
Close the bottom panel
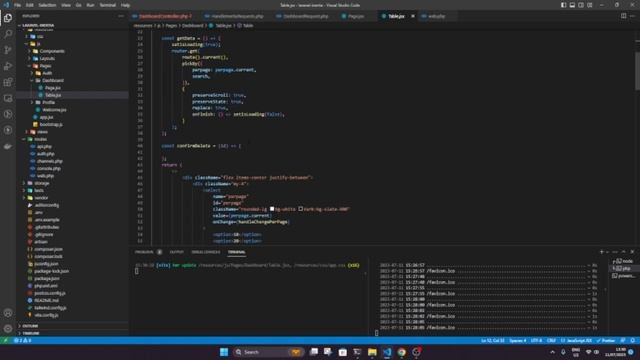tap(632, 252)
